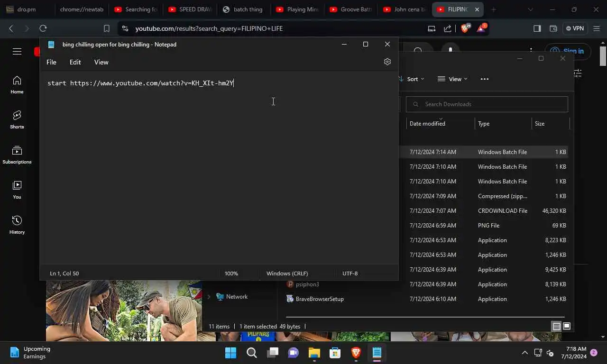Select the psiphon3 file
Viewport: 607px width, 364px height.
click(x=307, y=284)
